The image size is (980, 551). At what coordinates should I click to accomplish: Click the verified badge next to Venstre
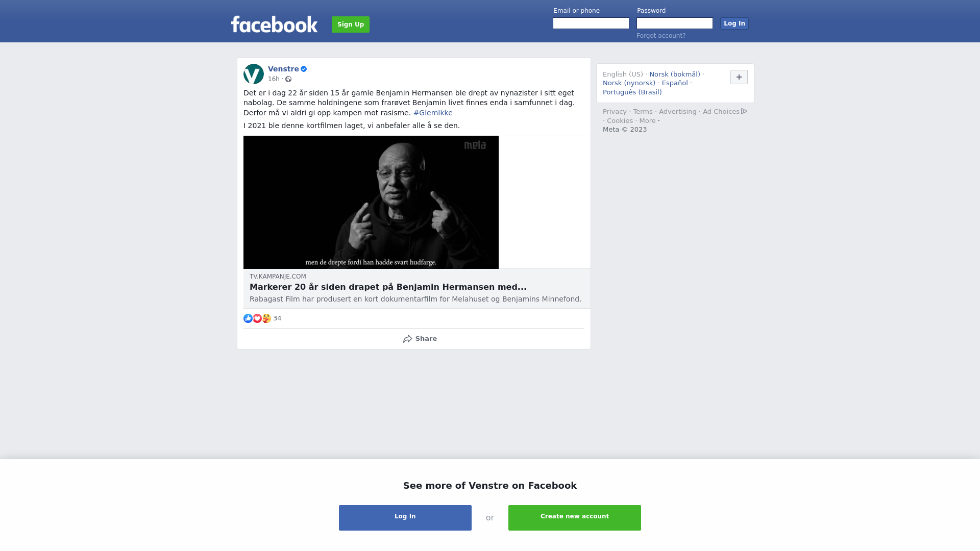click(x=304, y=69)
